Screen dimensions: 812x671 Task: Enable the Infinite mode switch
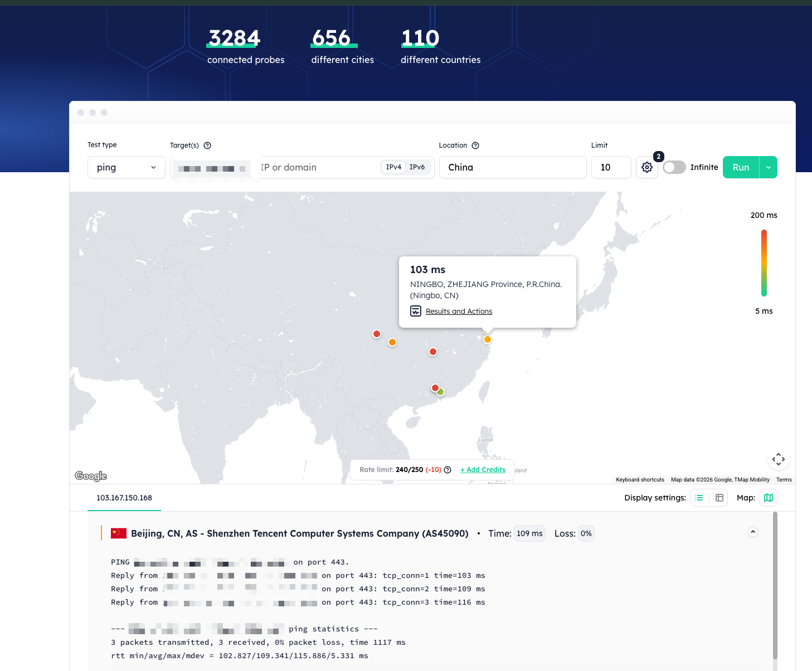click(x=674, y=167)
